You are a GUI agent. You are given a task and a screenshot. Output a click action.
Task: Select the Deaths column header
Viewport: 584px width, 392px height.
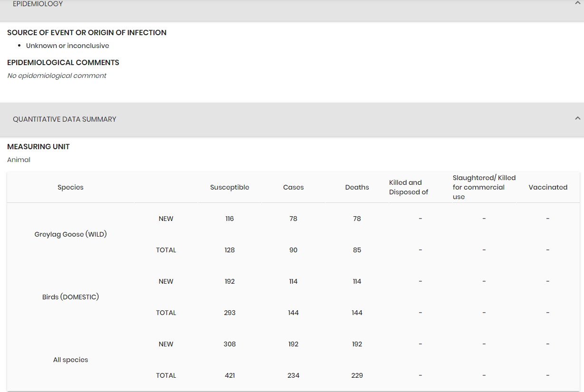[x=357, y=187]
